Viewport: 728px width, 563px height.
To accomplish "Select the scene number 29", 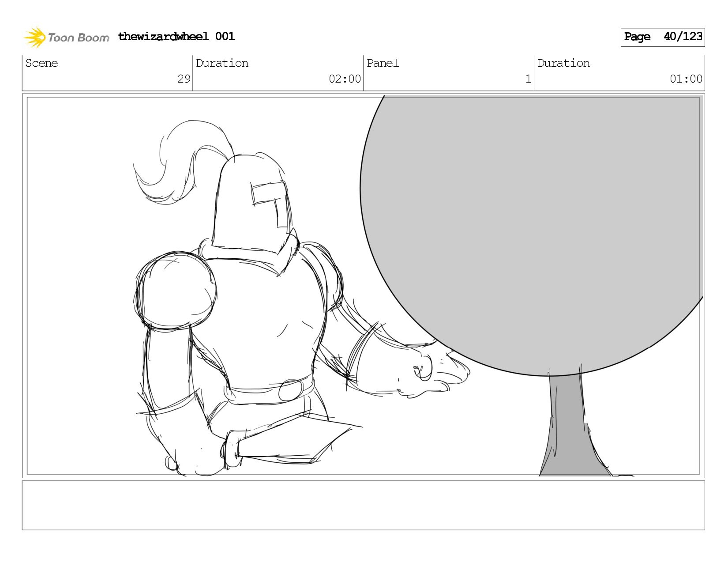I will click(x=184, y=79).
